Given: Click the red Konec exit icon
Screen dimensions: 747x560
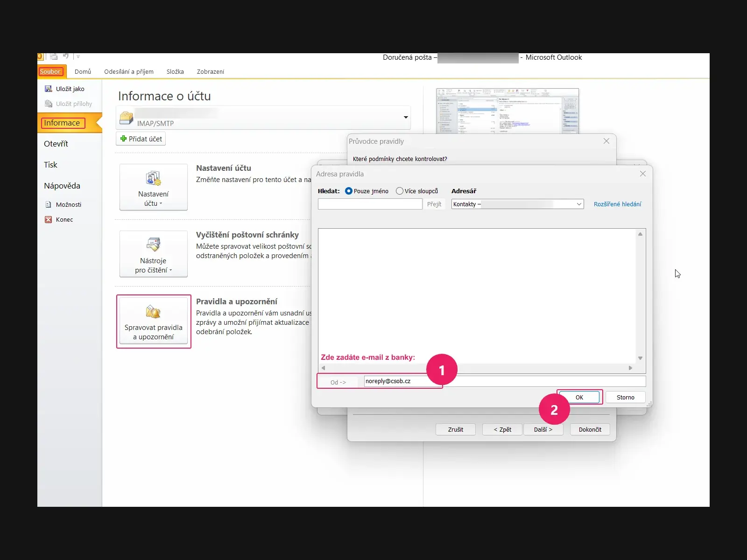Looking at the screenshot, I should pyautogui.click(x=48, y=219).
